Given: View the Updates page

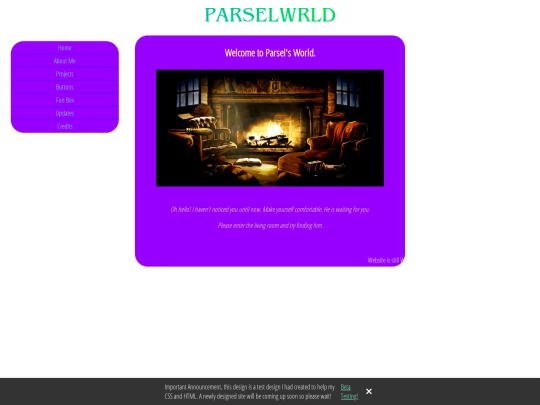Looking at the screenshot, I should [x=65, y=113].
